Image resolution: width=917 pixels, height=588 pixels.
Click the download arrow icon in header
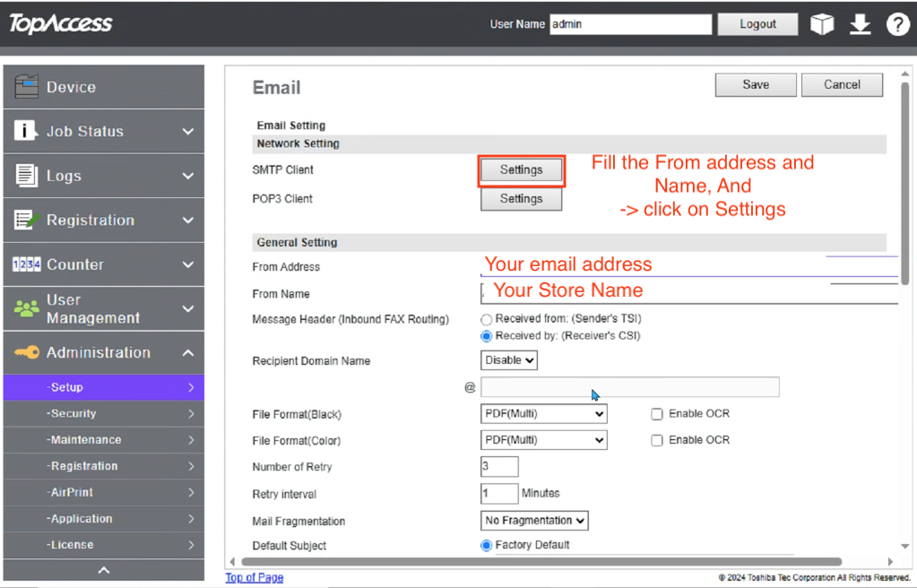[860, 24]
